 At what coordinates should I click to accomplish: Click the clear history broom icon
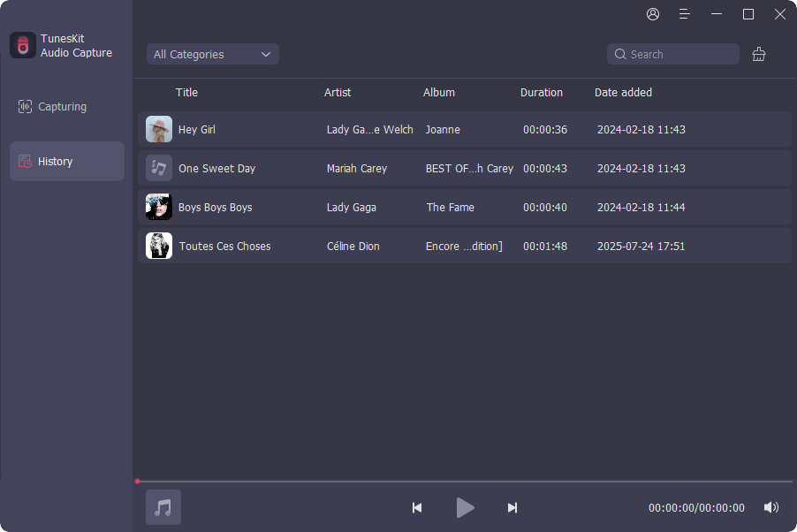pos(758,54)
